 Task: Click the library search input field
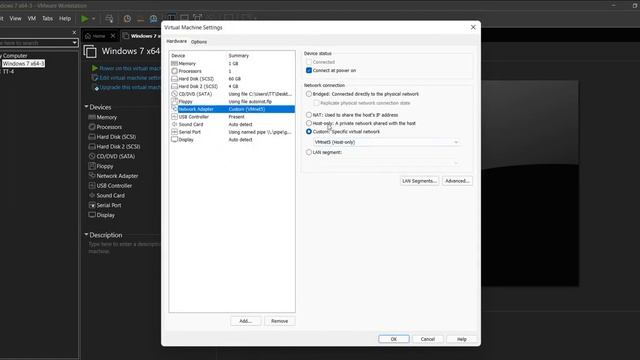[36, 42]
